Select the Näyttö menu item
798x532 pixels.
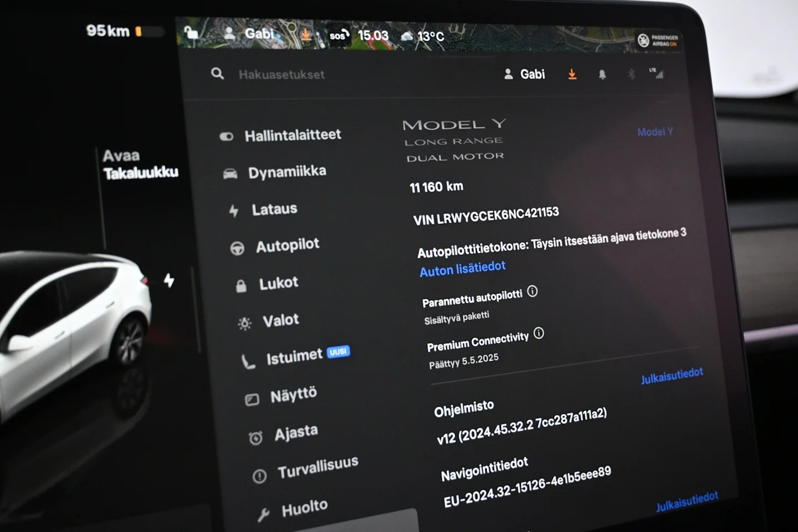pos(281,396)
